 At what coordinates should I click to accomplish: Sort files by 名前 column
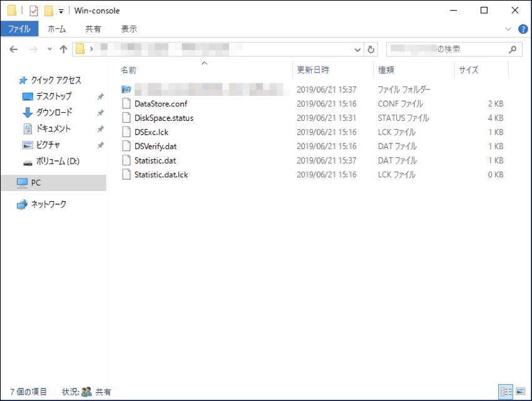coord(128,70)
